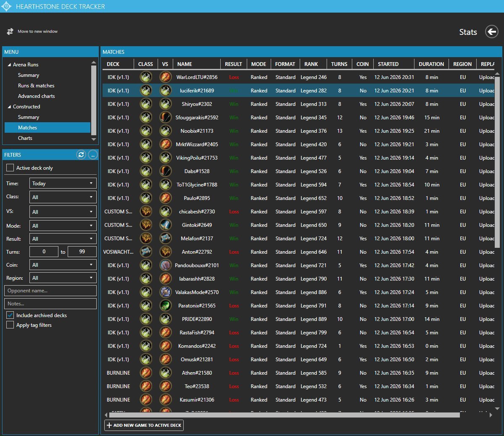Image resolution: width=504 pixels, height=436 pixels.
Task: Sort matches by RANK column header
Action: (311, 64)
